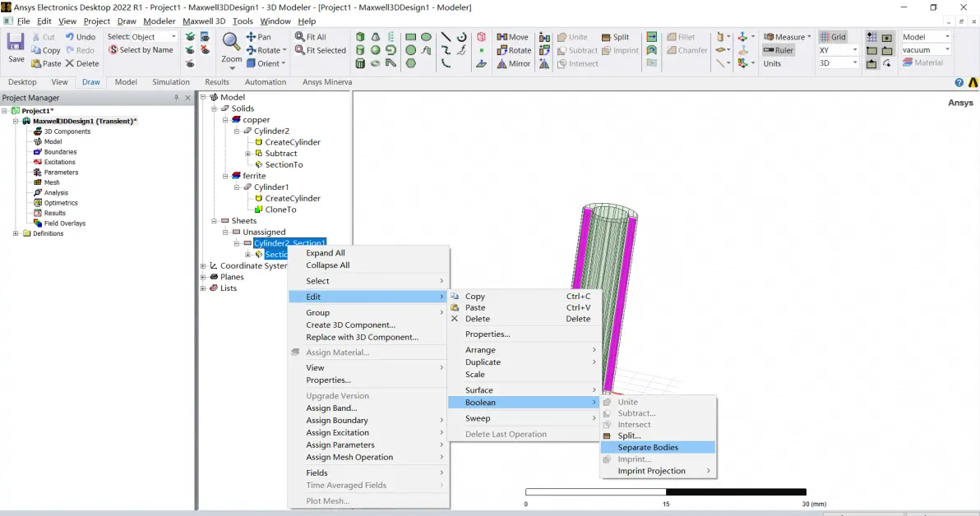Viewport: 980px width, 516px height.
Task: Click the Undo button
Action: (81, 37)
